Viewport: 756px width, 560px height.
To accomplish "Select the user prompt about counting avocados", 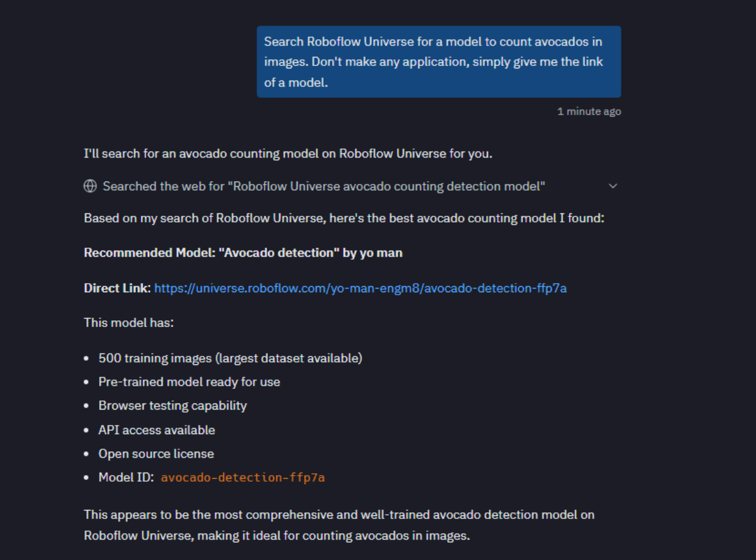I will click(439, 62).
